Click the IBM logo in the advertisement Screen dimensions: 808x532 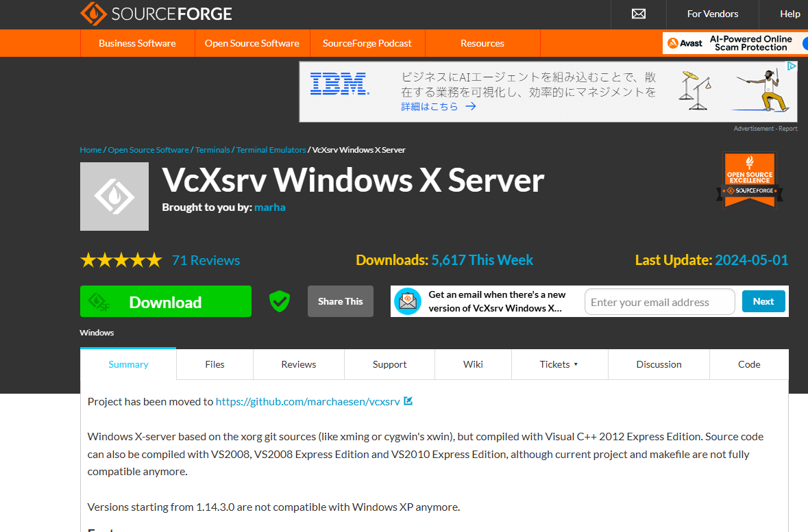click(340, 84)
